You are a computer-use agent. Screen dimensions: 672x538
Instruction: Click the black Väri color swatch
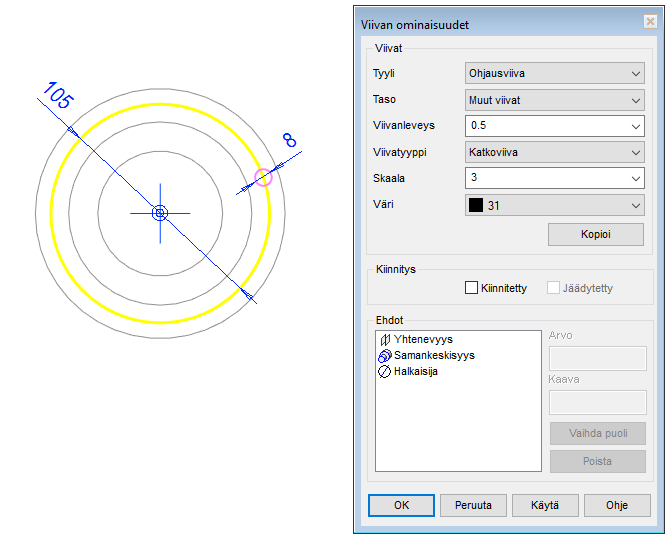[x=476, y=205]
